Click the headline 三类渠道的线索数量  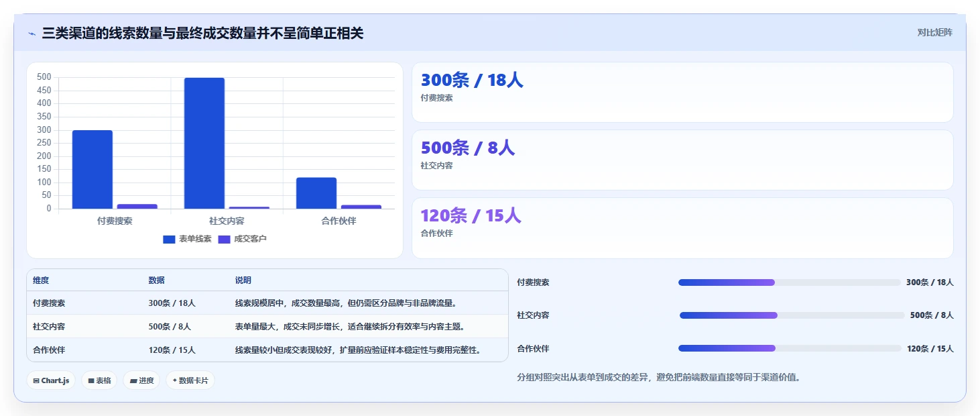click(x=202, y=33)
